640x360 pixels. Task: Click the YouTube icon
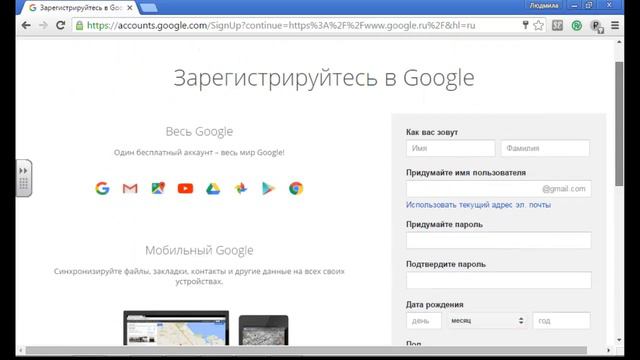(185, 188)
